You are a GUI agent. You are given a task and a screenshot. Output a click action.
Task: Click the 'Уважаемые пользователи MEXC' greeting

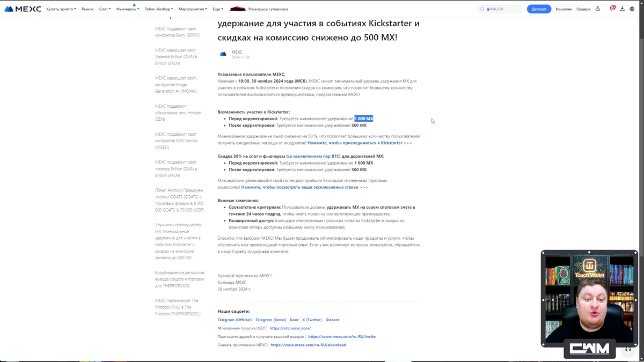[252, 75]
